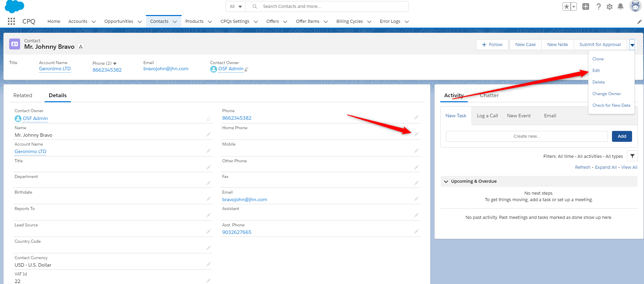This screenshot has width=644, height=284.
Task: Open the Email activity tab
Action: click(x=550, y=116)
